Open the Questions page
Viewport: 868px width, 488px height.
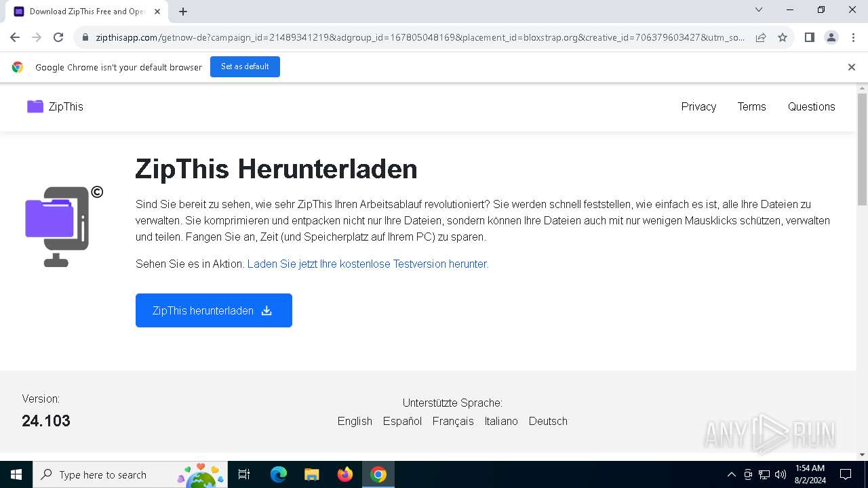[811, 106]
